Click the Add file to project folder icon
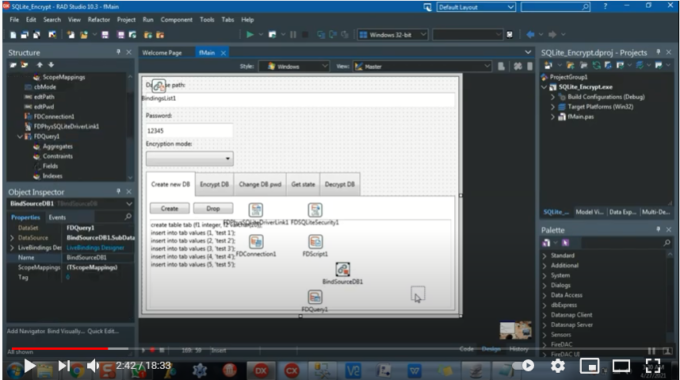 [x=148, y=35]
